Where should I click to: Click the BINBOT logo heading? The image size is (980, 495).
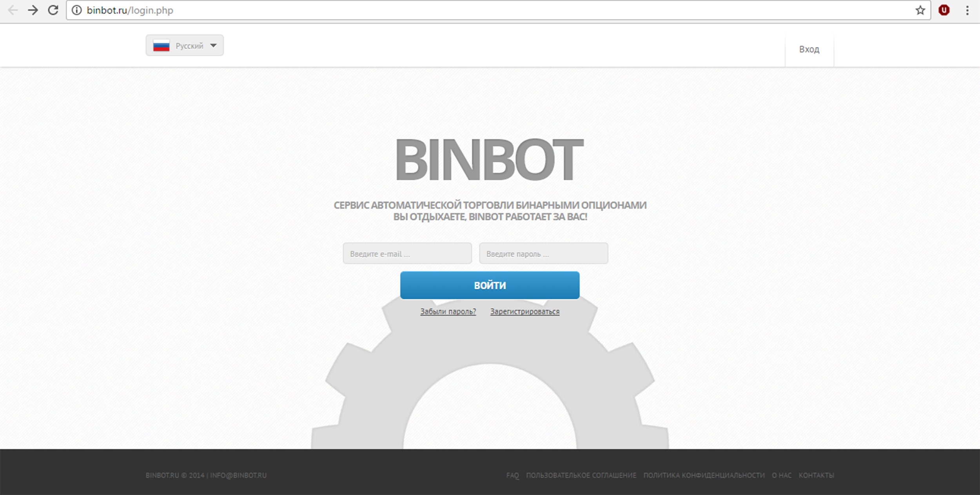pyautogui.click(x=489, y=160)
